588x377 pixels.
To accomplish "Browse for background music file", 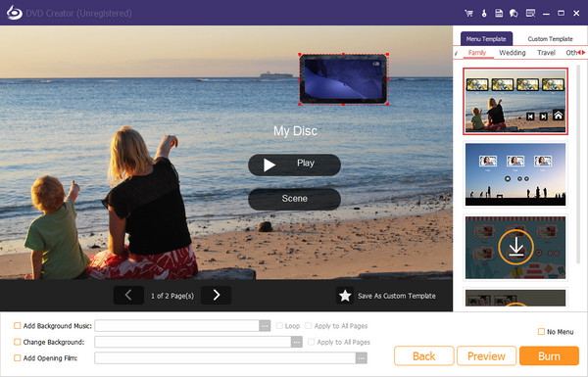I will (x=265, y=326).
